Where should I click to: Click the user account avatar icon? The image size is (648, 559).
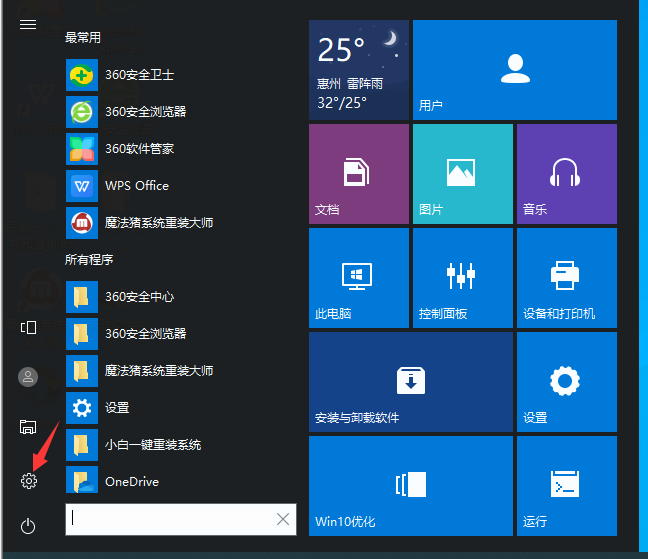[x=28, y=377]
